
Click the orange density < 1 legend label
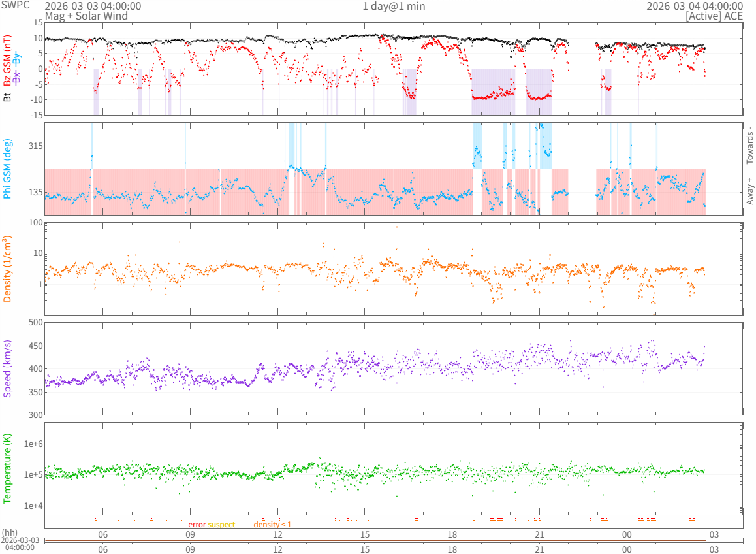click(272, 525)
